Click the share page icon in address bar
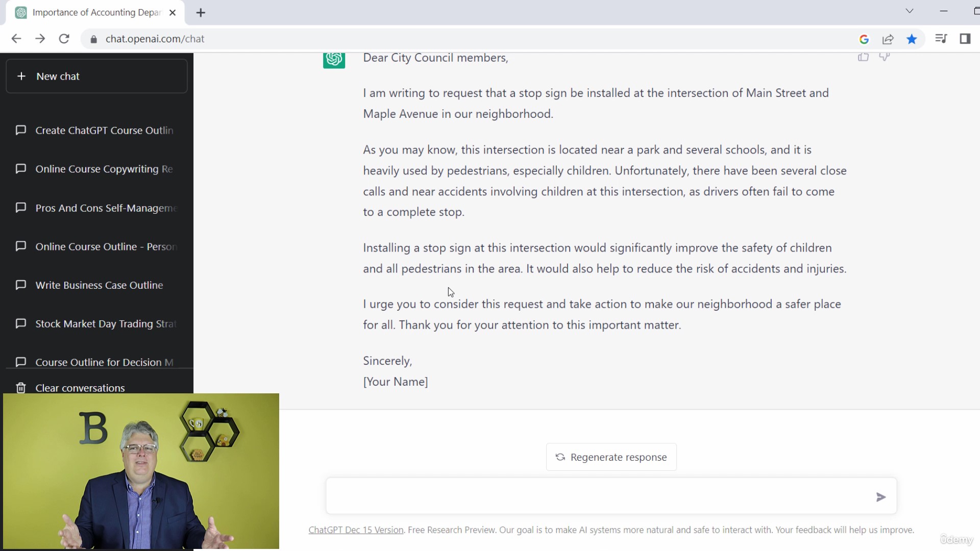 tap(888, 39)
